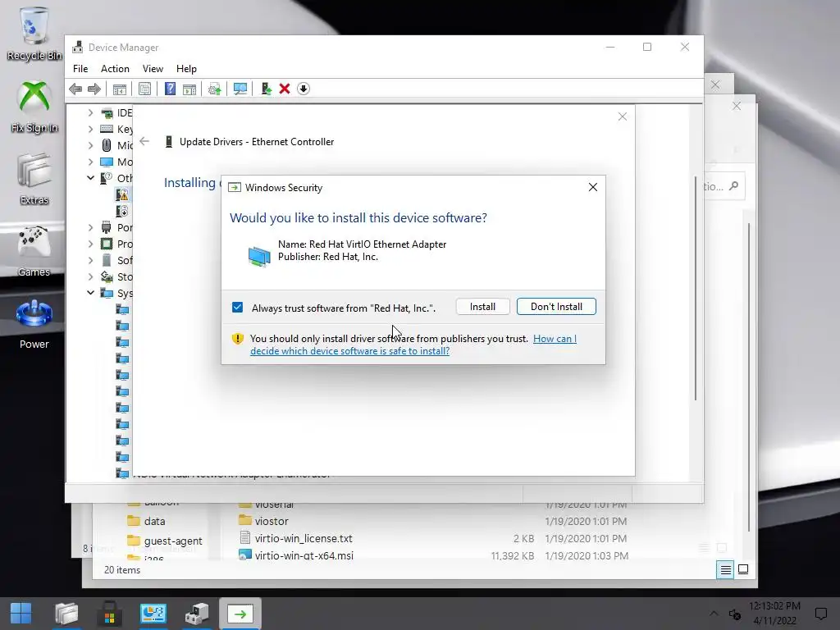Viewport: 840px width, 630px height.
Task: Uncheck Always trust software from Red Hat
Action: [x=237, y=307]
